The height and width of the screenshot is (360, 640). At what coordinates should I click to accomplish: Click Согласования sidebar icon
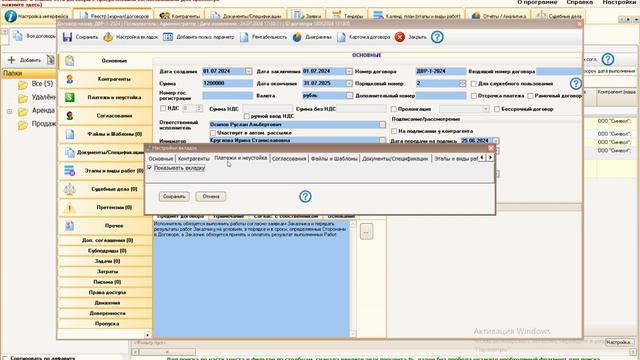(x=69, y=116)
